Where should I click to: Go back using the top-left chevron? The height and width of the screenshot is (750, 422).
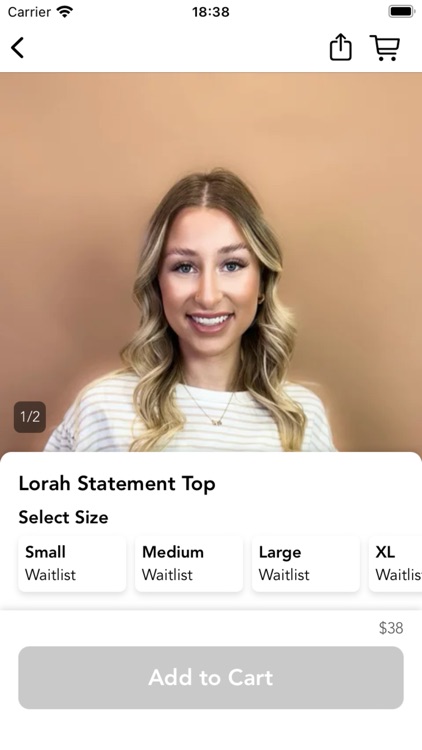point(18,48)
